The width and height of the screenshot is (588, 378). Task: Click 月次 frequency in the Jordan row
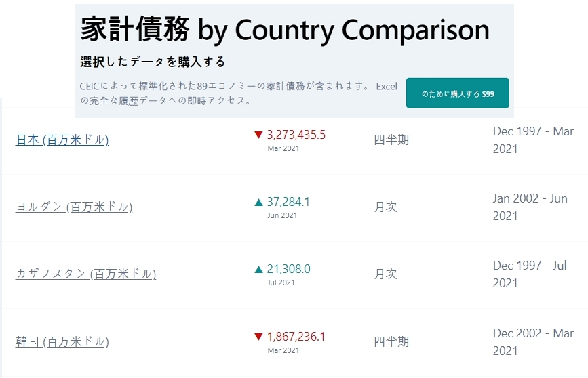[385, 207]
